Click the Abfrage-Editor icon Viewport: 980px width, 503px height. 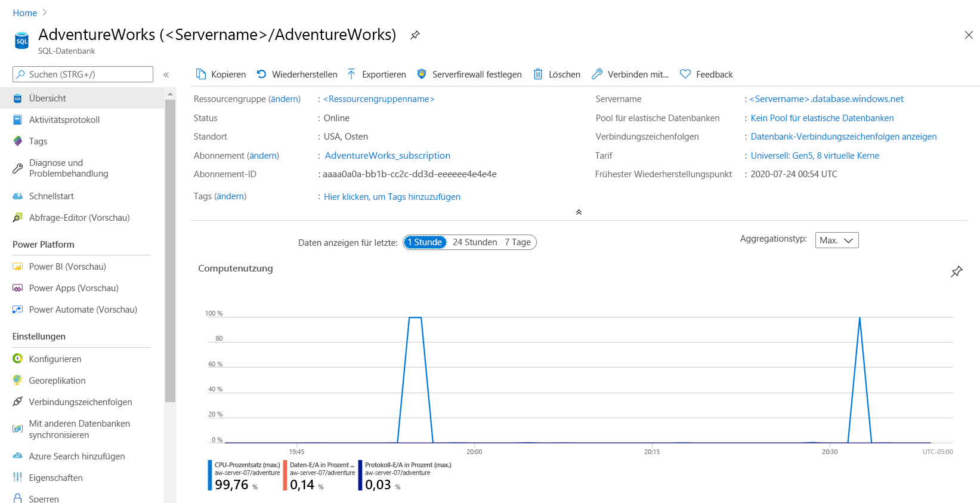tap(18, 218)
